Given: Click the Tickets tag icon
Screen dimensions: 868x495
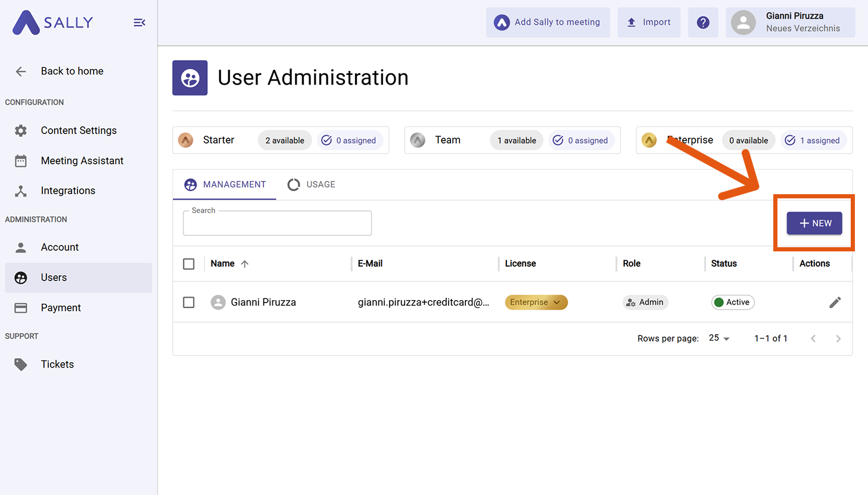Looking at the screenshot, I should pos(21,365).
